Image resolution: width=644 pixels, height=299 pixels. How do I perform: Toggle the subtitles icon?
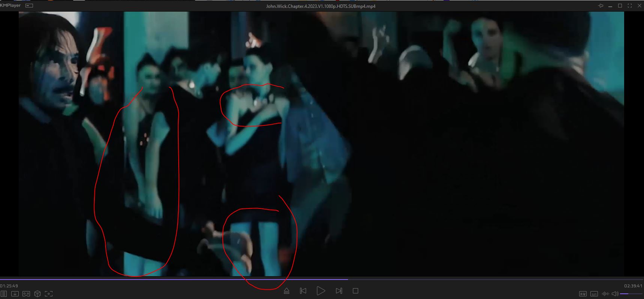click(x=594, y=294)
